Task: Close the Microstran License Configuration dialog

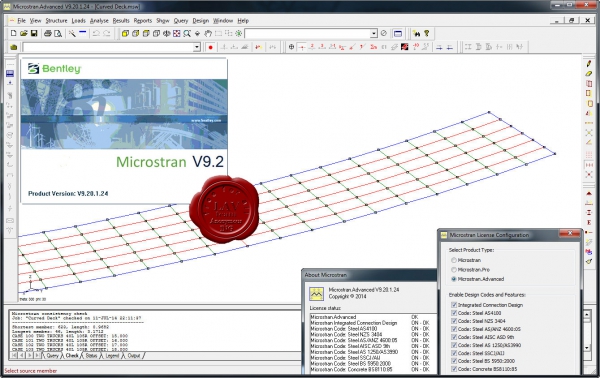Action: pos(569,233)
